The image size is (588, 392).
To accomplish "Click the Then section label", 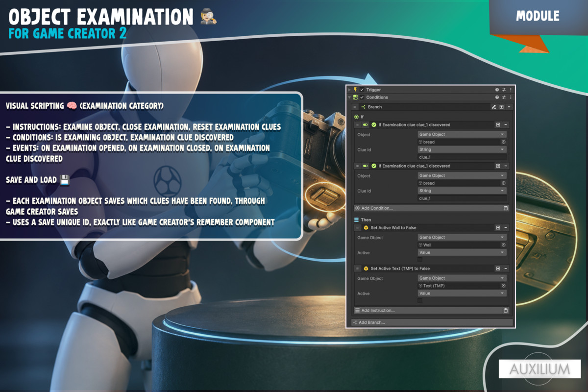I will coord(366,220).
